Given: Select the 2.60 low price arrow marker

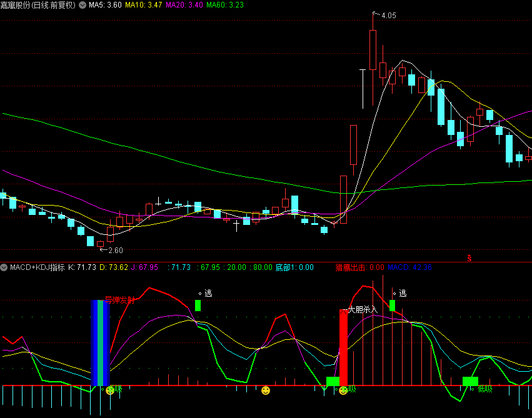Looking at the screenshot, I should tap(112, 250).
